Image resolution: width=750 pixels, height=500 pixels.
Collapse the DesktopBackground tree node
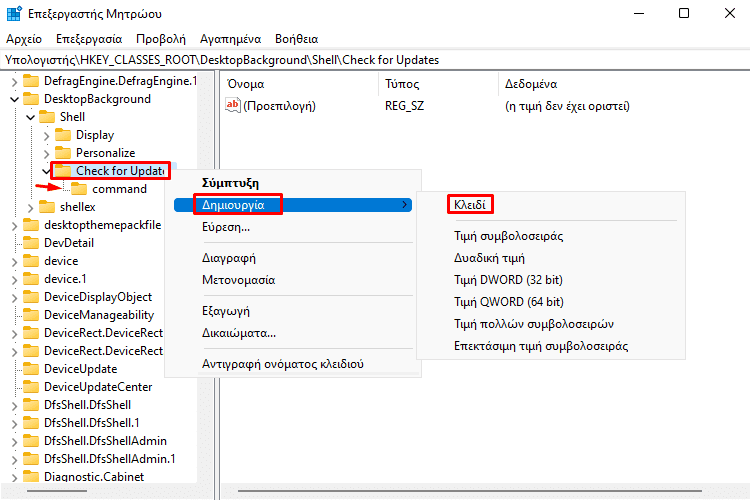(14, 100)
